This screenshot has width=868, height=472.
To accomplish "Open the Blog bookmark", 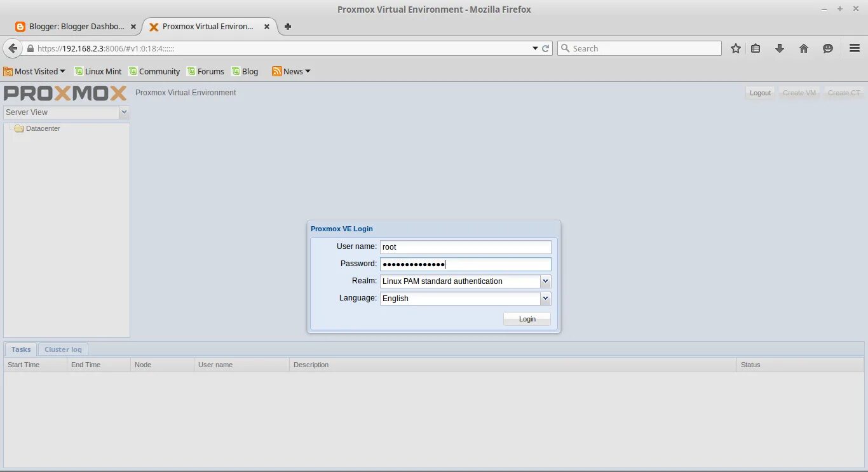I will point(245,71).
